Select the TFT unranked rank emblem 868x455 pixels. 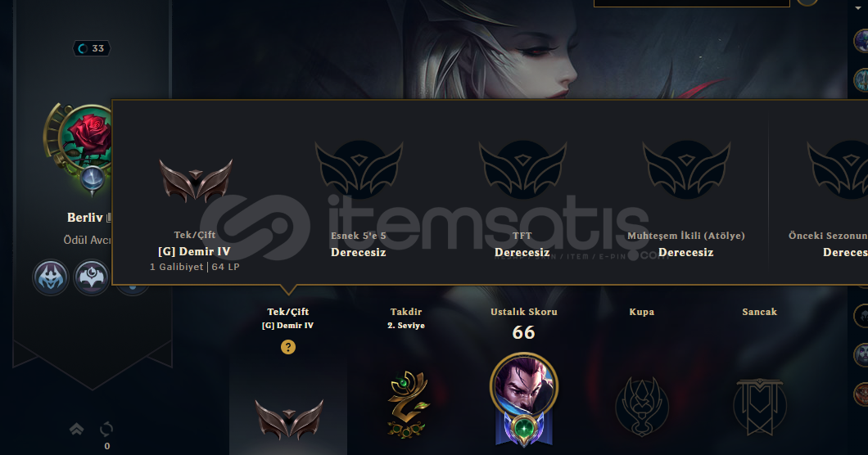(x=522, y=169)
